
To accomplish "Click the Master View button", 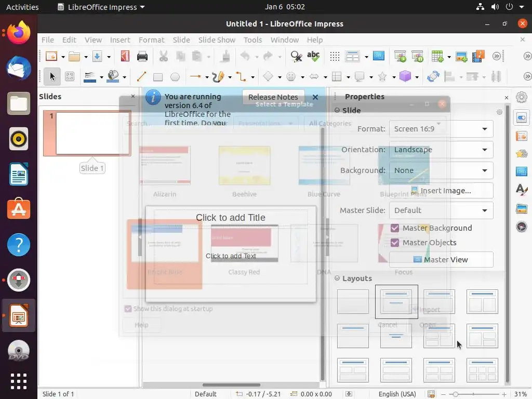I will [441, 260].
